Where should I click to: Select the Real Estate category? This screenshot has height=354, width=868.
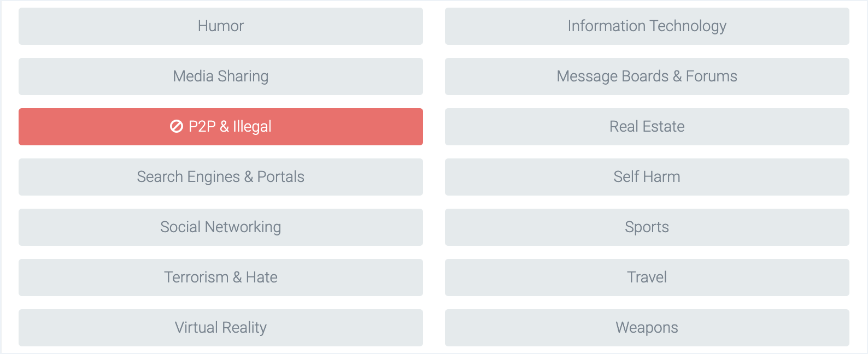click(x=647, y=127)
